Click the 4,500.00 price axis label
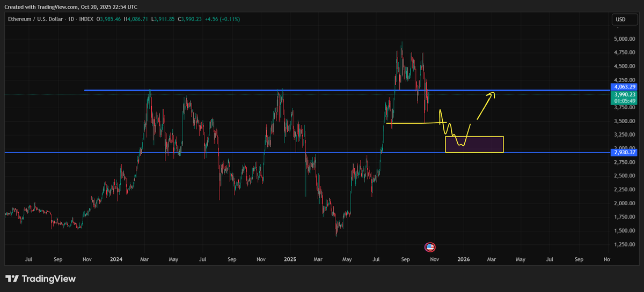 pyautogui.click(x=625, y=66)
